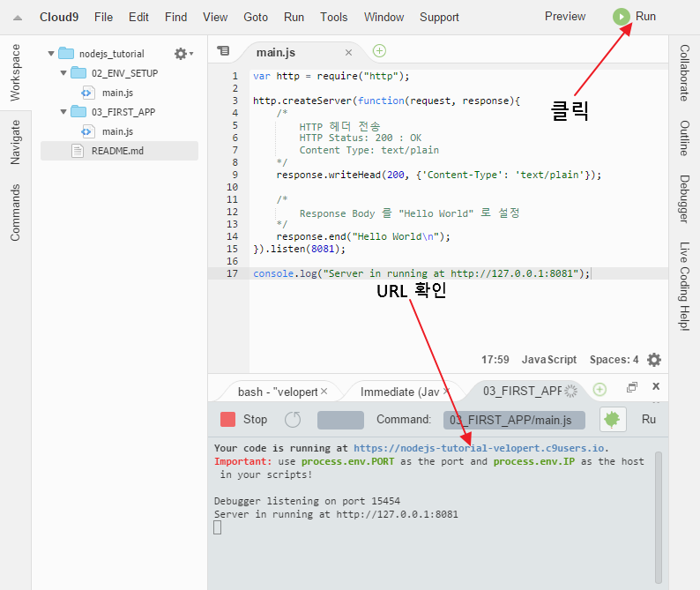
Task: Add a new editor tab with plus icon
Action: point(379,51)
